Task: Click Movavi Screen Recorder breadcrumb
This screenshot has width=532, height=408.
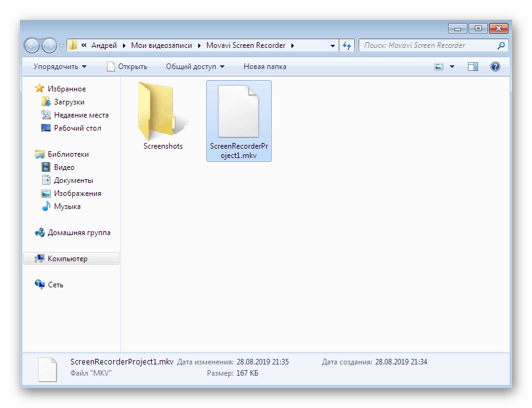Action: 245,45
